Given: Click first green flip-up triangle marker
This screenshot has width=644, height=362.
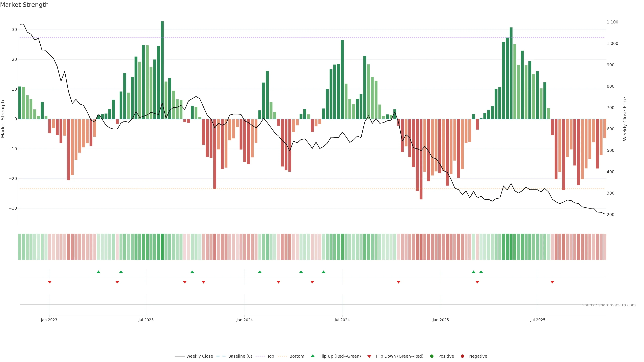Looking at the screenshot, I should point(98,272).
